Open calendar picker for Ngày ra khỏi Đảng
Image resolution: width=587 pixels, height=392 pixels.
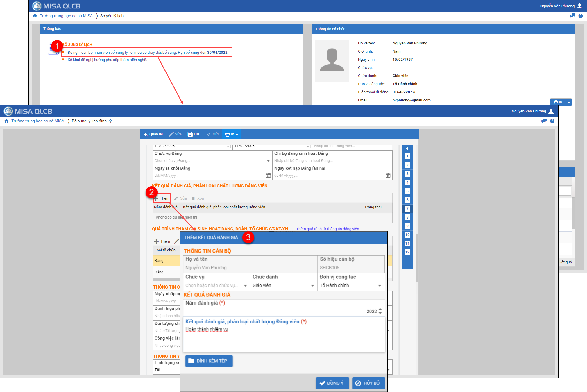268,175
